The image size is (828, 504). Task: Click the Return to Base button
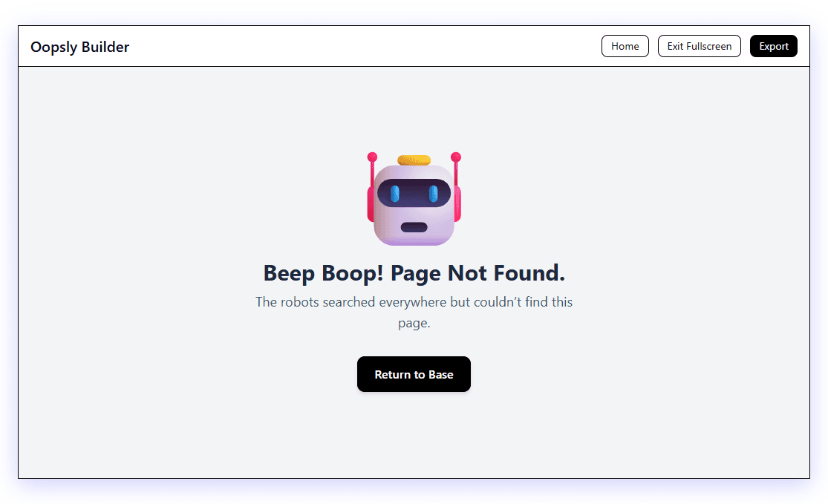coord(414,374)
